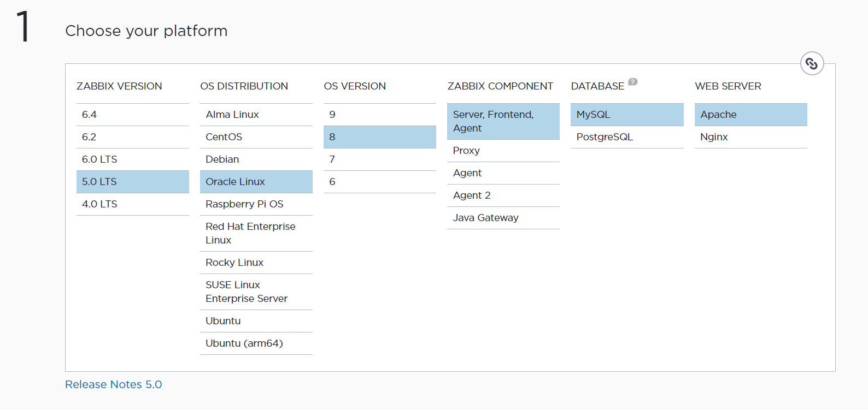The height and width of the screenshot is (410, 868).
Task: Click the WEB SERVER column heading
Action: [x=728, y=86]
